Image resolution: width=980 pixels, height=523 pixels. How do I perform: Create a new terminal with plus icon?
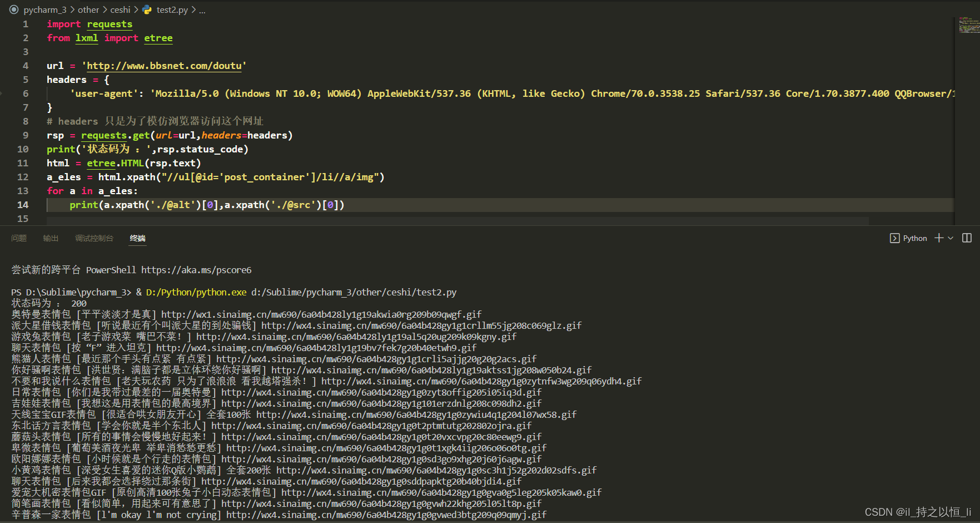(939, 238)
